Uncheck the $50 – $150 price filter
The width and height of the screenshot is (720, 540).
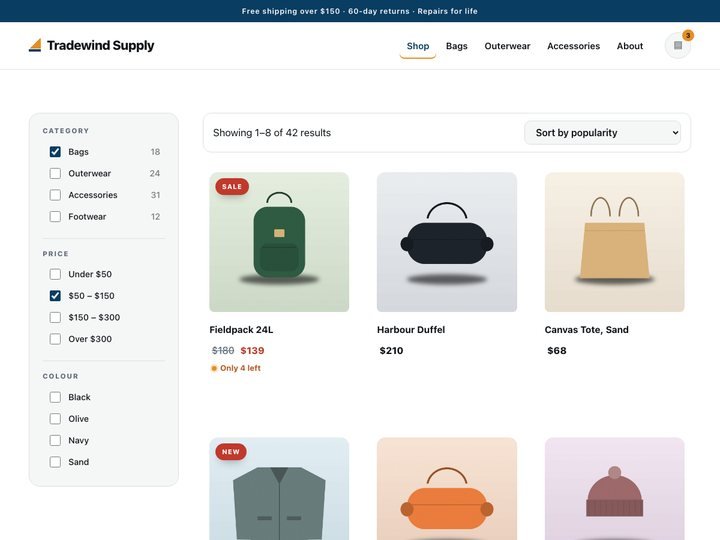(55, 296)
